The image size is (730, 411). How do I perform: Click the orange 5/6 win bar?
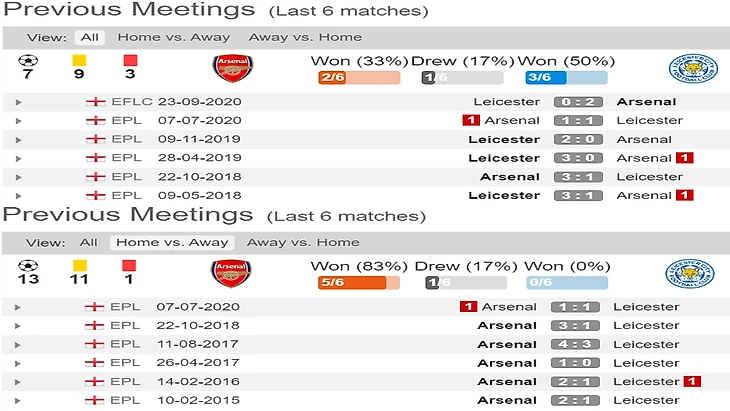352,283
